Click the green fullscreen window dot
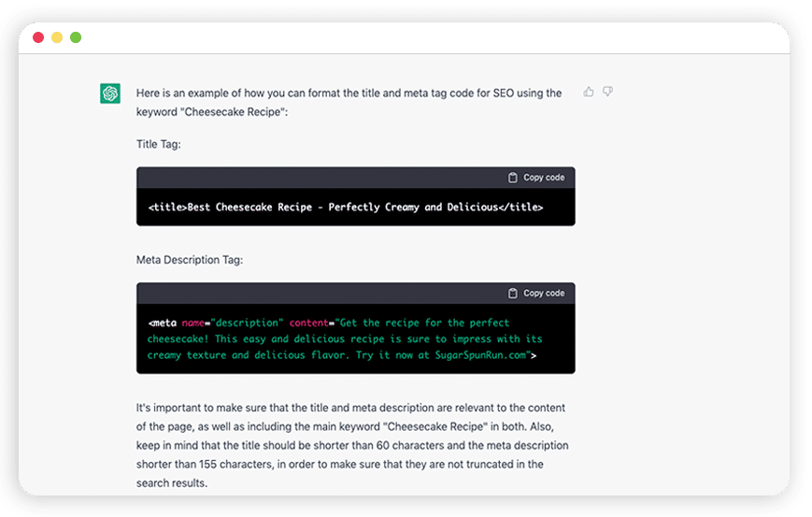 click(x=76, y=37)
